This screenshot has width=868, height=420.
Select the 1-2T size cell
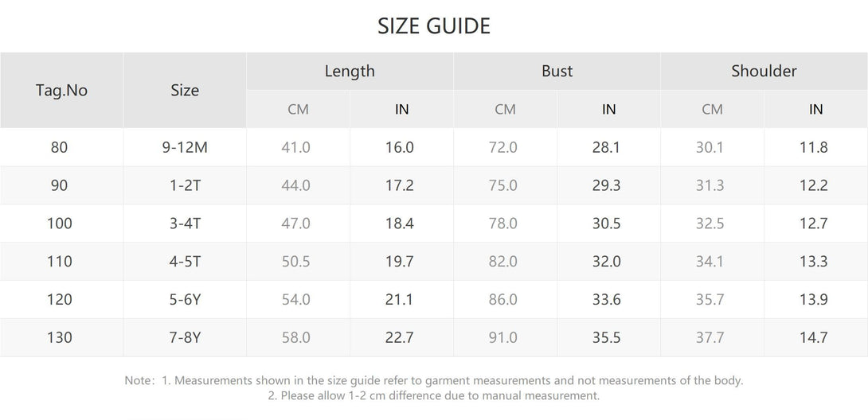pyautogui.click(x=185, y=185)
